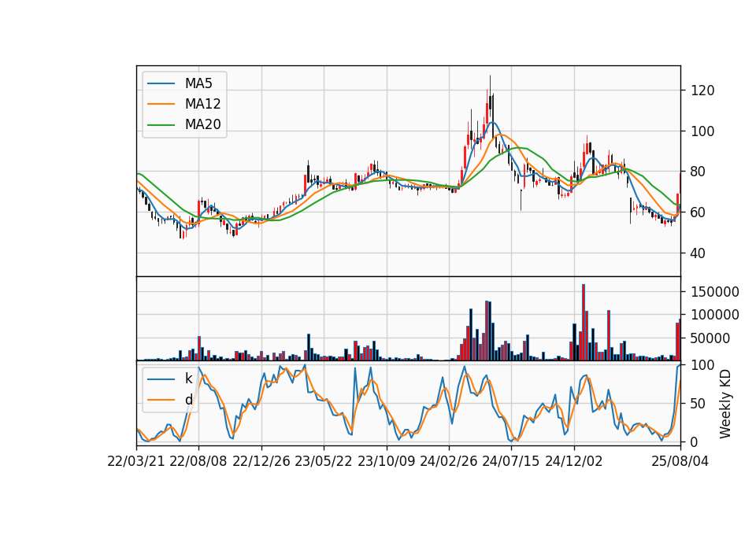
Task: Click the 25/08/04 date tick label
Action: pos(680,461)
